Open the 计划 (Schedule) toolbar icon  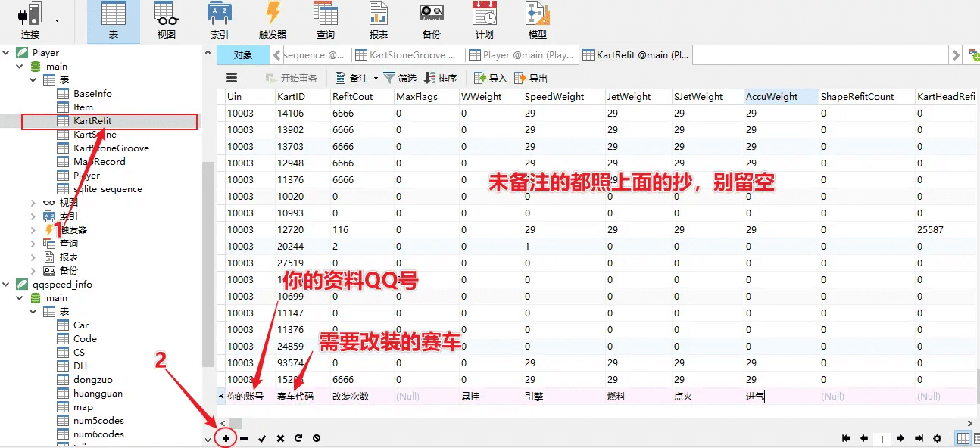(x=485, y=20)
